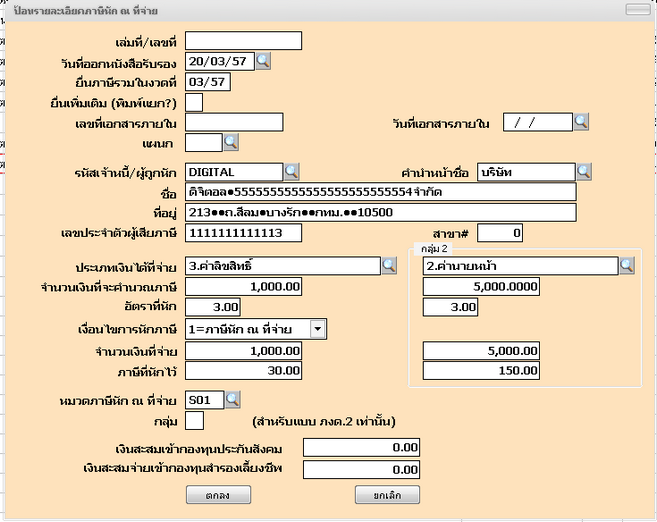Search group 2 income type beside 2.ค่านายหน้า
The width and height of the screenshot is (657, 522).
click(627, 266)
